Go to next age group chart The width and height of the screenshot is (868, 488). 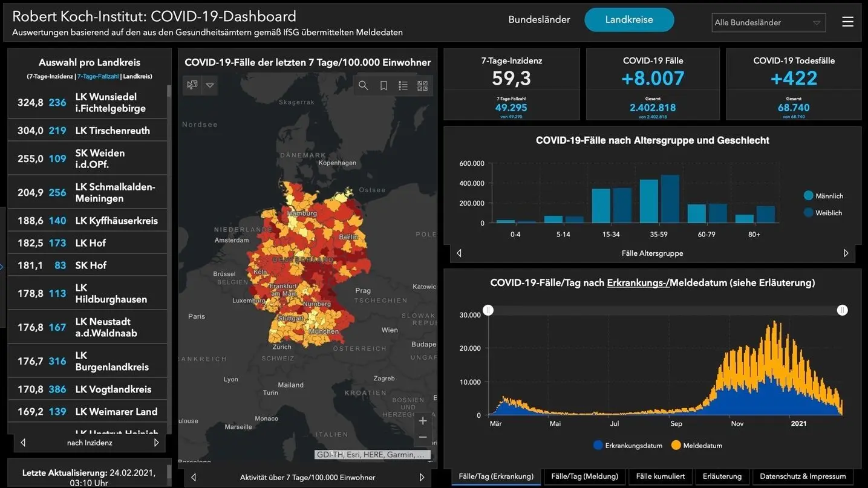(846, 253)
